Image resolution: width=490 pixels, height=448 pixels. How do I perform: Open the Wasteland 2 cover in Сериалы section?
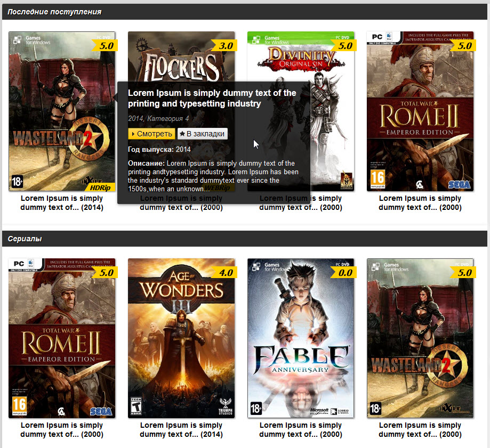[420, 338]
